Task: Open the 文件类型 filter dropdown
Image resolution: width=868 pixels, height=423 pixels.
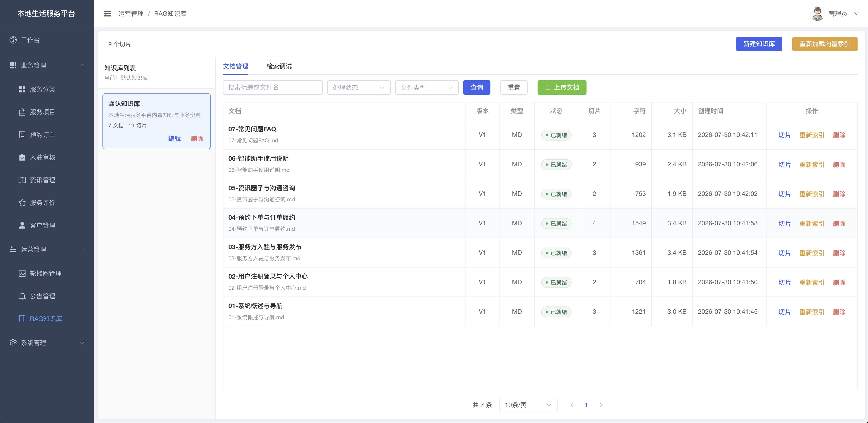Action: (427, 87)
